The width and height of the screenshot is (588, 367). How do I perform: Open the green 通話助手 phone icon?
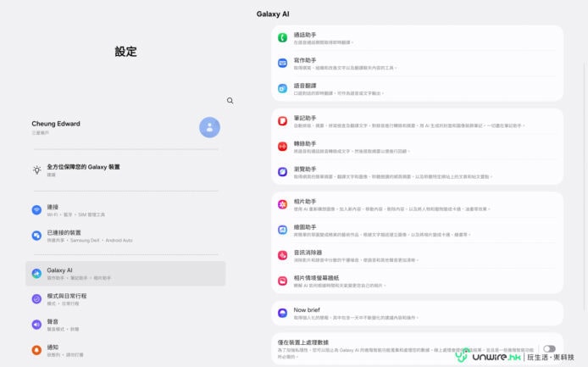coord(282,37)
